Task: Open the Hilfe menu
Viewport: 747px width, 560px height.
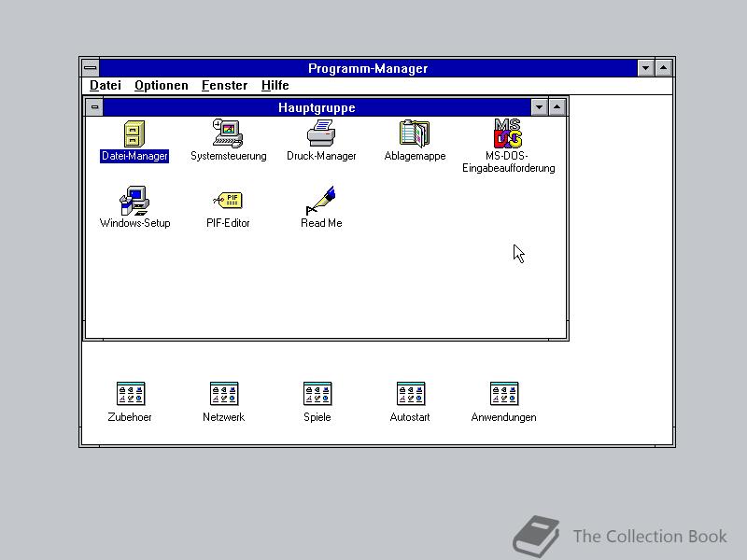Action: tap(275, 85)
